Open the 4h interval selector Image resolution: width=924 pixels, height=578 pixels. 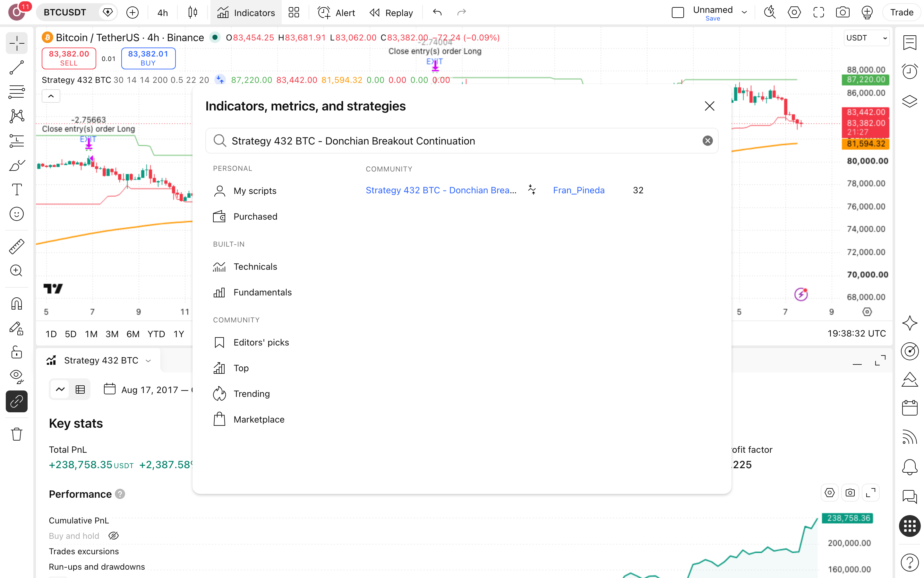(162, 13)
